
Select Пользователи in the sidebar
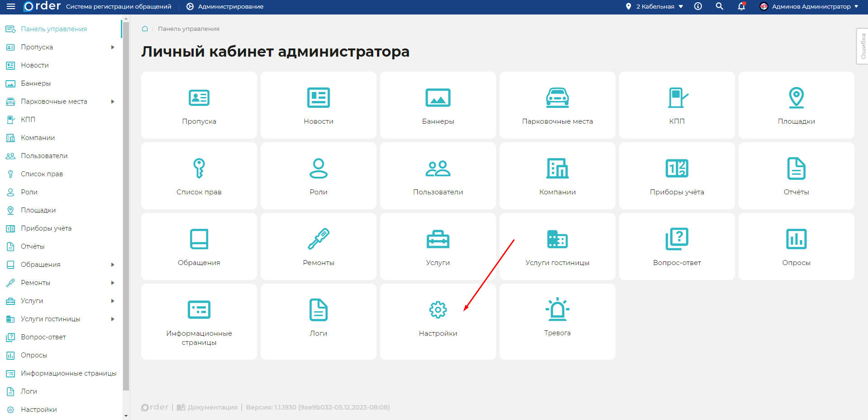[44, 156]
